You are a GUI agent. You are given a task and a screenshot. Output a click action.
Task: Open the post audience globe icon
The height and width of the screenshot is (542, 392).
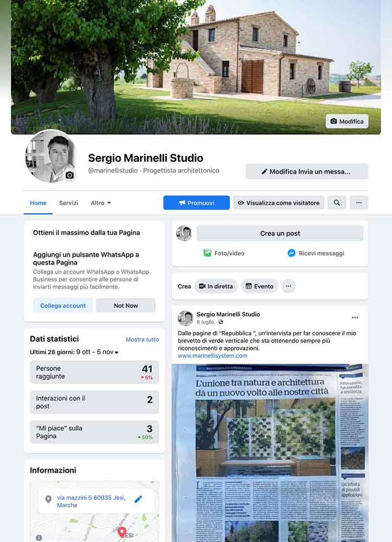tap(221, 322)
